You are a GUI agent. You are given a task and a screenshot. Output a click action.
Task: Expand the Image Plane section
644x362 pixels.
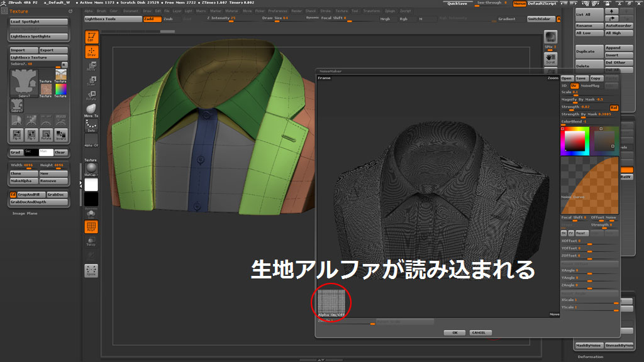coord(25,214)
